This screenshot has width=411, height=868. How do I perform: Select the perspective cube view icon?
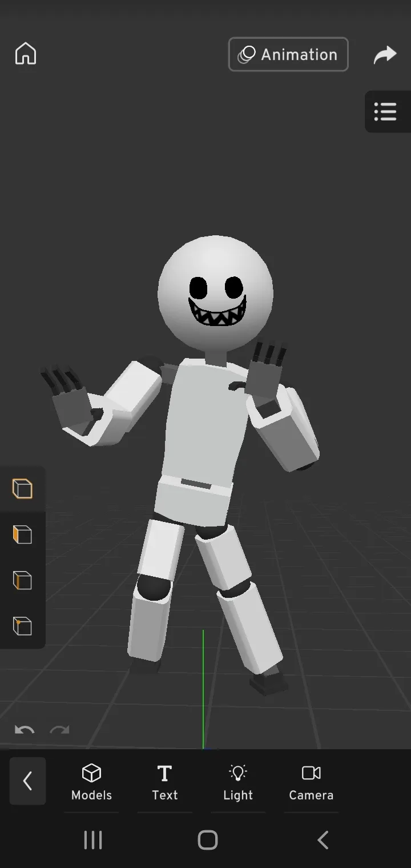point(22,489)
